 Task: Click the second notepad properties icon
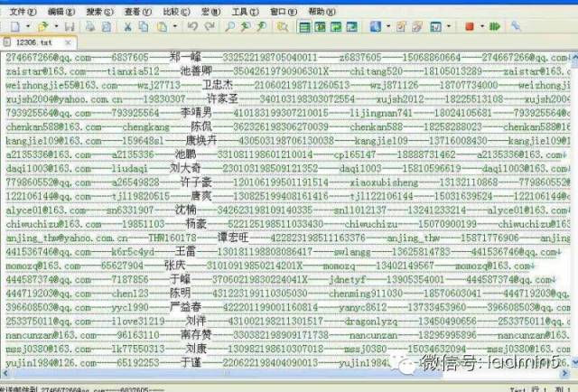(x=417, y=26)
